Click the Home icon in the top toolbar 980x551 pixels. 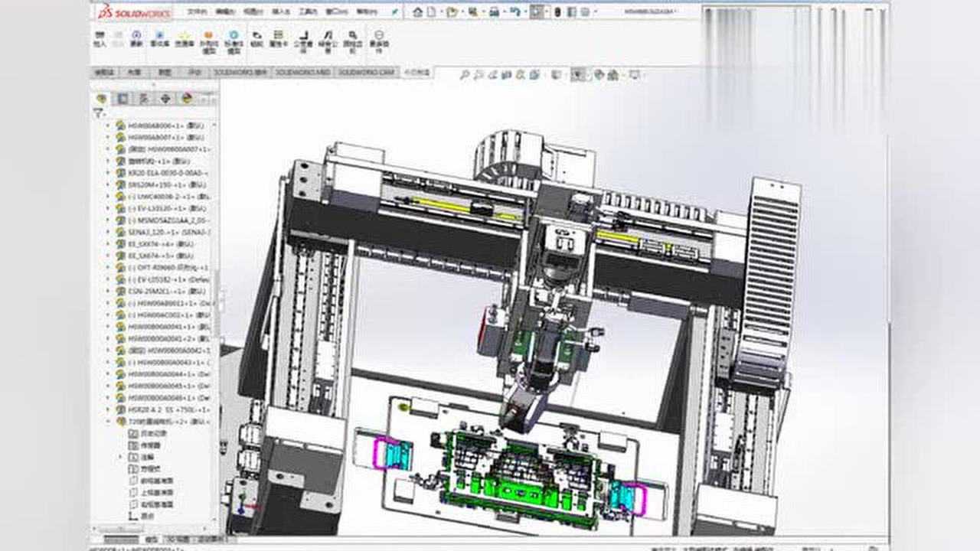click(417, 11)
